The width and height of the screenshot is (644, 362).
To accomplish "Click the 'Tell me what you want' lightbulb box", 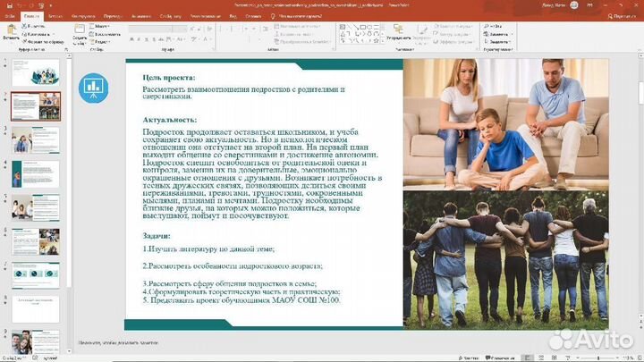I will 296,16.
